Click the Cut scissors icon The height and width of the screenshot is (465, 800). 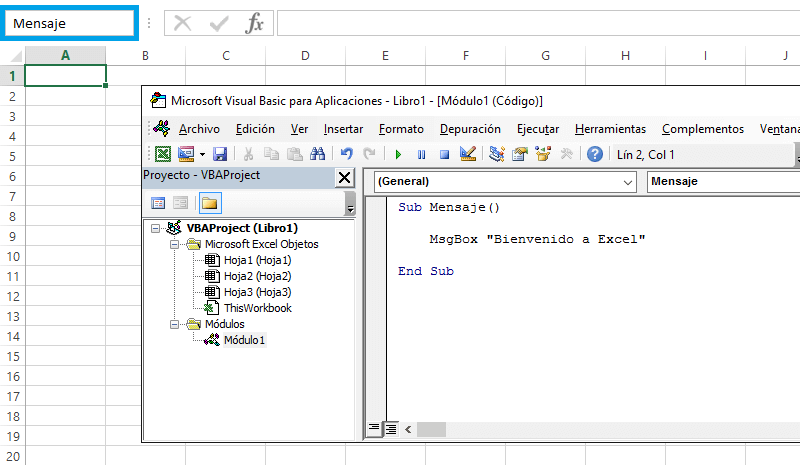(x=248, y=154)
